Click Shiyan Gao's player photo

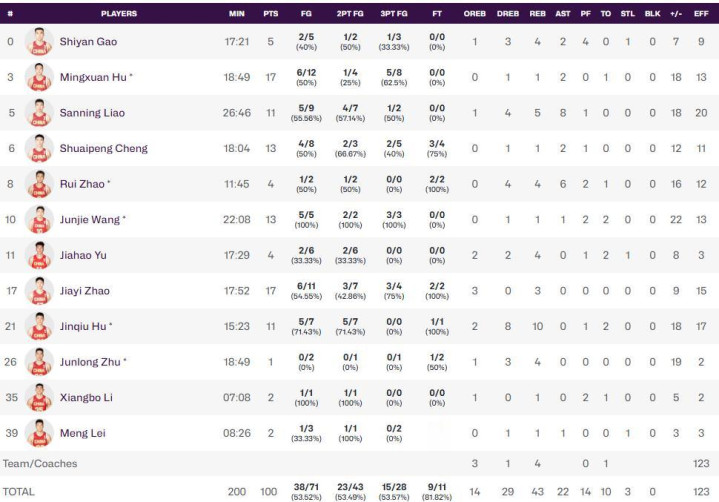coord(39,41)
